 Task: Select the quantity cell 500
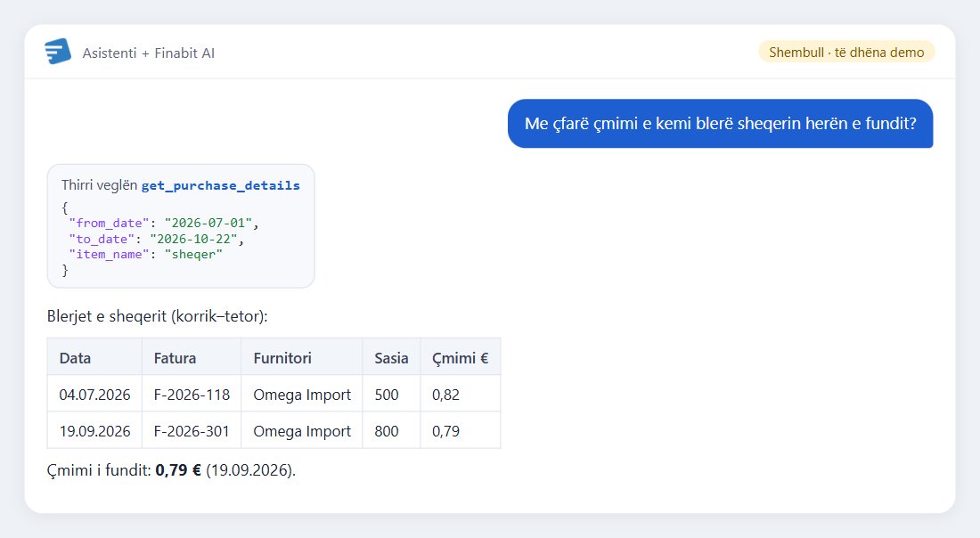pos(391,395)
